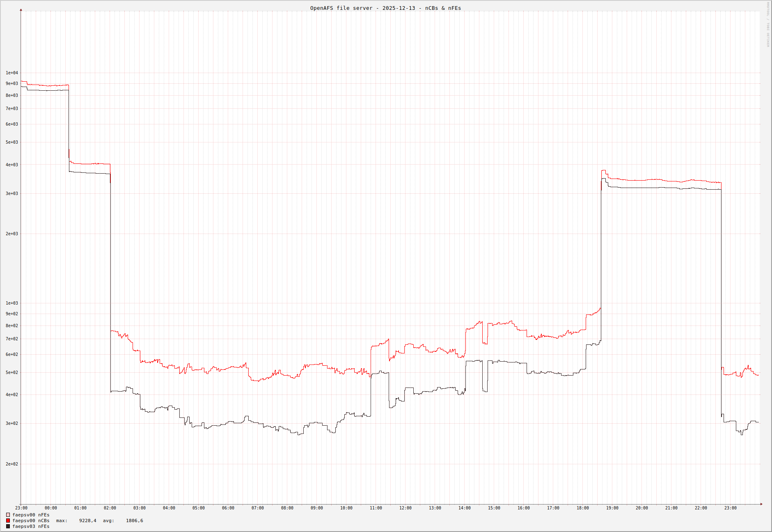This screenshot has height=532, width=772.
Task: Click the black faepsv03 nFEs legend swatch
Action: tap(8, 526)
